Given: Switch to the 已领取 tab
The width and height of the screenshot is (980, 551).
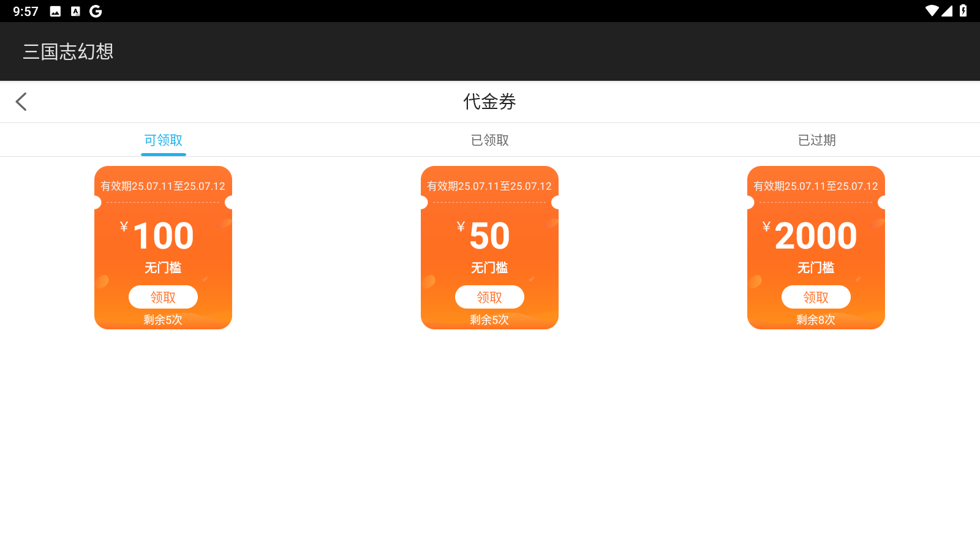Looking at the screenshot, I should click(490, 140).
